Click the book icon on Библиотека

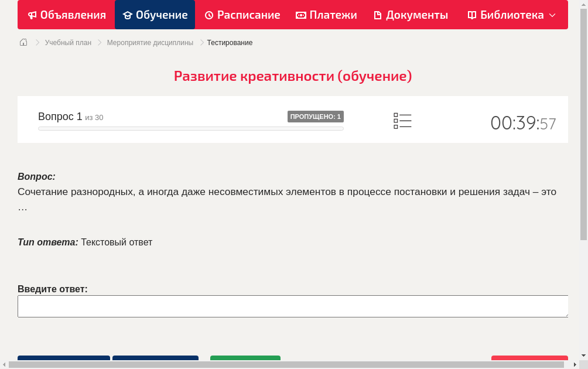[472, 15]
